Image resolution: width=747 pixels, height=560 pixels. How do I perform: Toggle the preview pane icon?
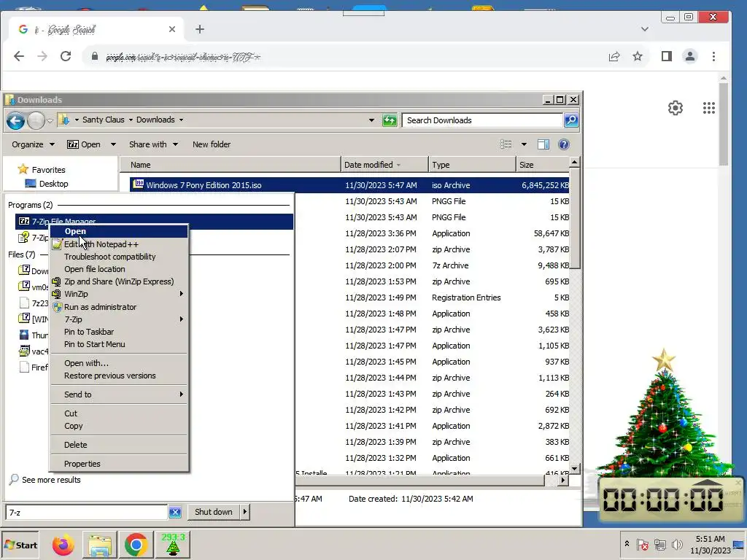tap(543, 144)
